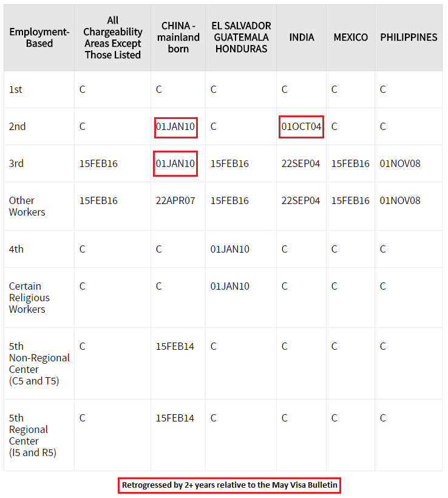
Task: Click the All Chargeability Areas header
Action: [112, 38]
